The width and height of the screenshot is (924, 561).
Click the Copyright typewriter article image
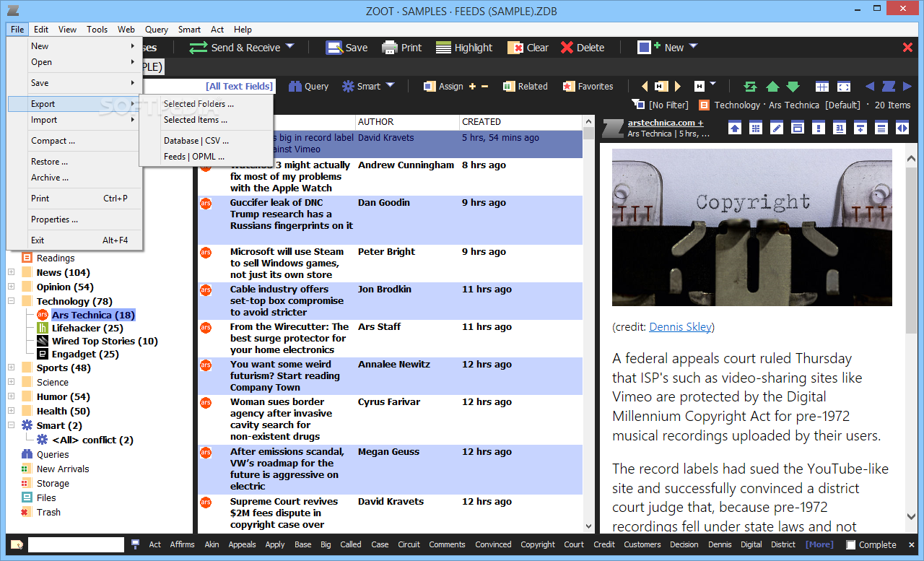[x=752, y=227]
